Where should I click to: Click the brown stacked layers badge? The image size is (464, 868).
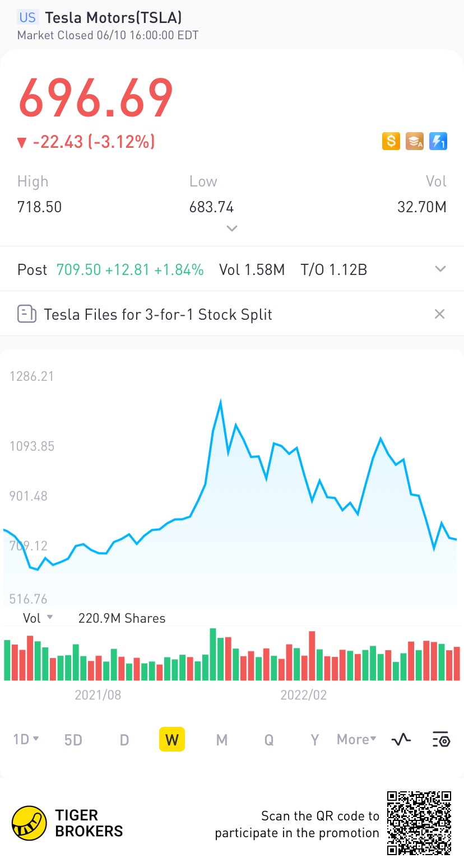(415, 141)
